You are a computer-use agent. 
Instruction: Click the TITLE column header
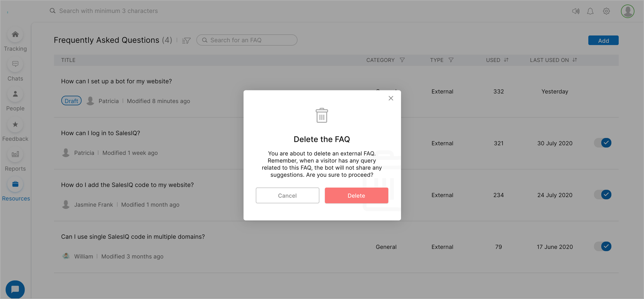(68, 60)
